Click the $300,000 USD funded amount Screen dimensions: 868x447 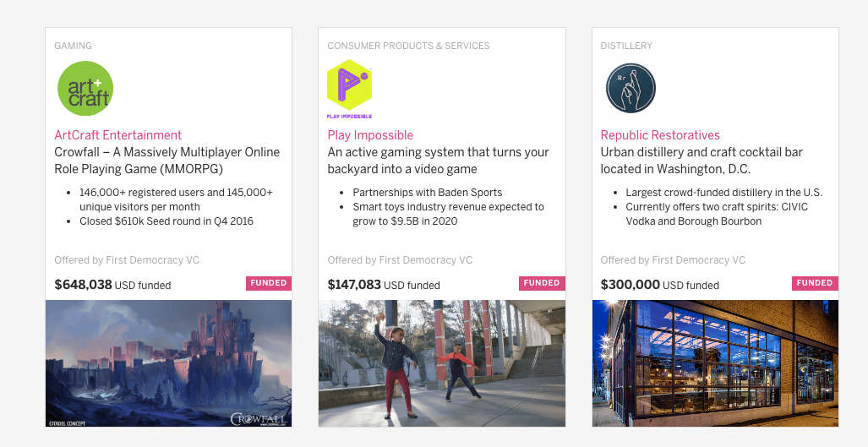pyautogui.click(x=659, y=285)
